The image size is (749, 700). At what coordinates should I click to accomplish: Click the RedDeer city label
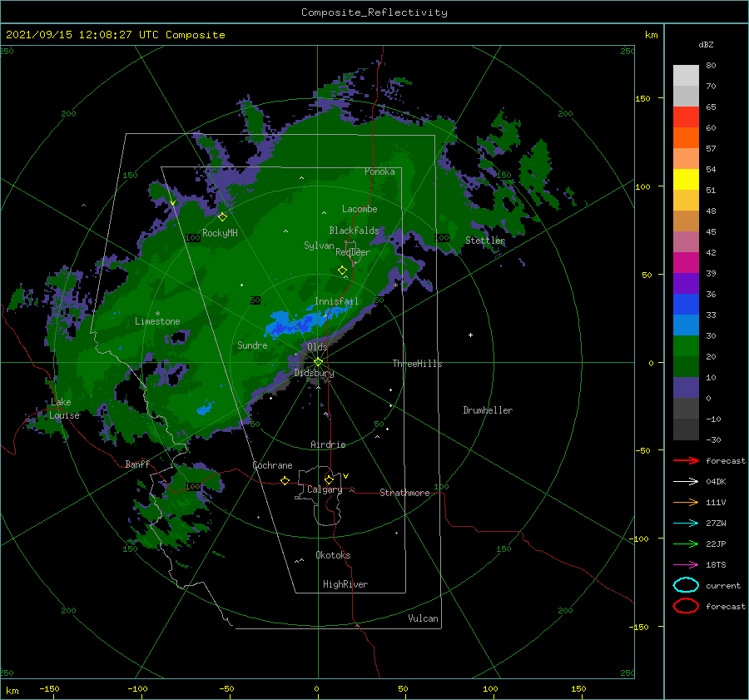point(353,252)
